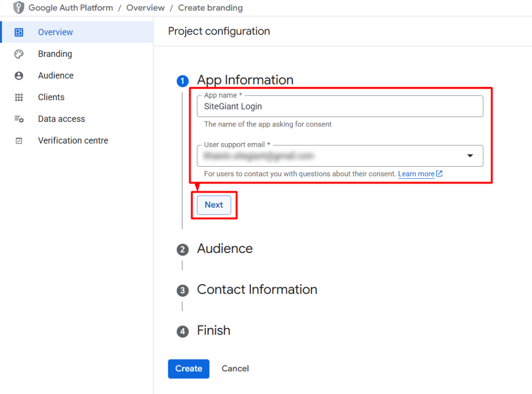This screenshot has width=532, height=394.
Task: Click the Branding palette icon
Action: (19, 54)
